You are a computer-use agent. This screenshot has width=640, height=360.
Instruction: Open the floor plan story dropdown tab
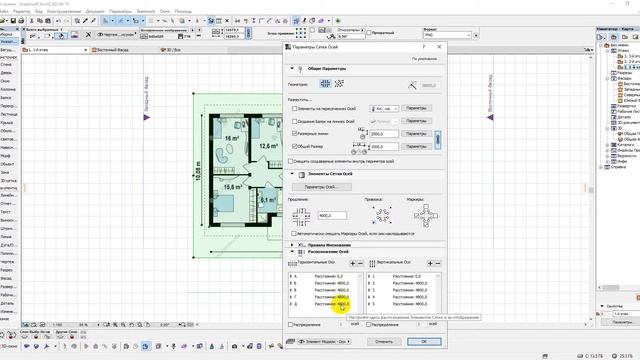[x=55, y=50]
